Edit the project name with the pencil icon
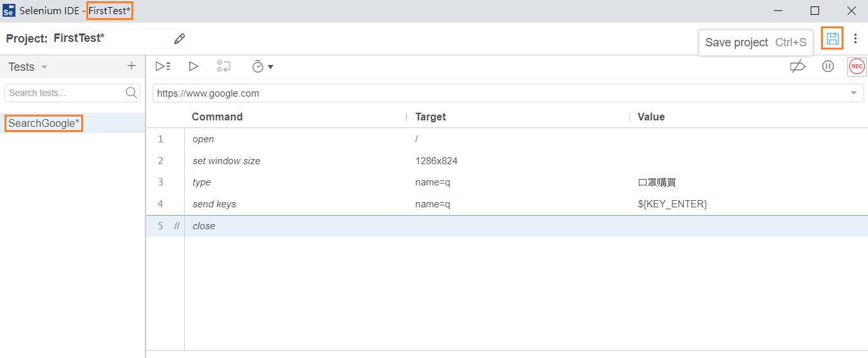This screenshot has height=358, width=868. pyautogui.click(x=180, y=39)
